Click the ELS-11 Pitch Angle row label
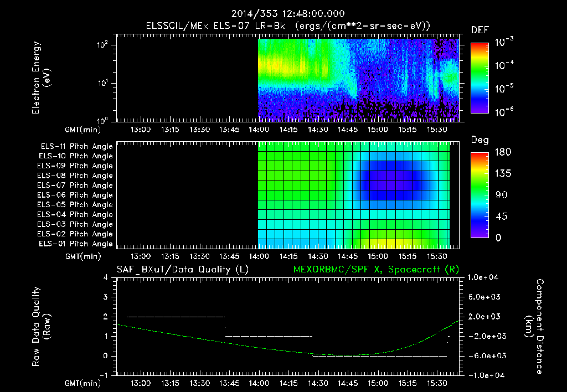Viewport: 567px width, 392px height. pos(76,147)
